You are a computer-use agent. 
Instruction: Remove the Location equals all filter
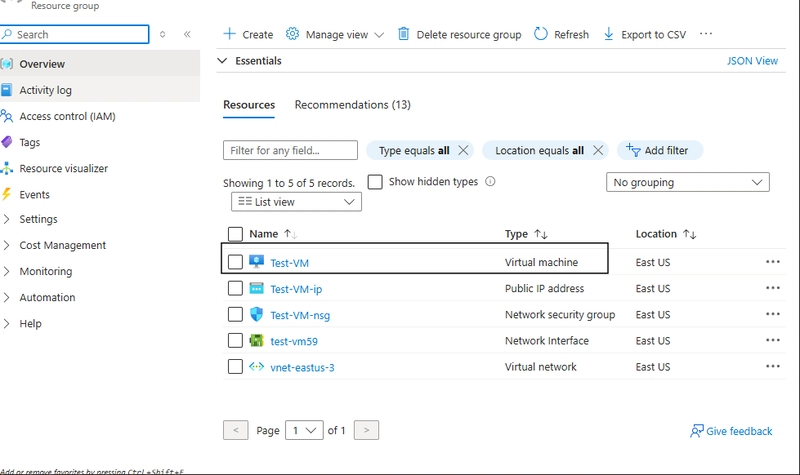598,150
